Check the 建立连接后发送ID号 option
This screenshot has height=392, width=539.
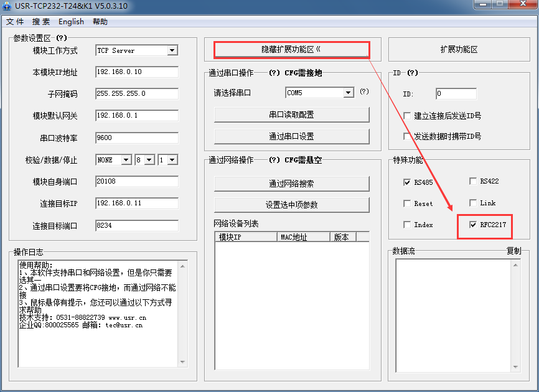[408, 116]
